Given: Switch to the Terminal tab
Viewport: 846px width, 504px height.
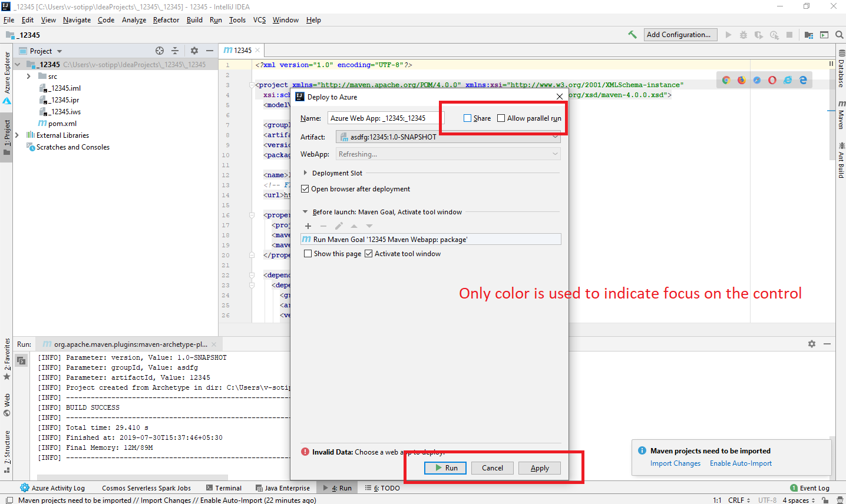Looking at the screenshot, I should pos(229,488).
